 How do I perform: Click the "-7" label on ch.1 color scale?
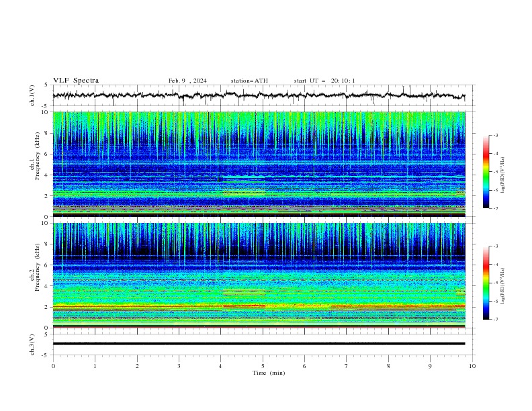(x=495, y=209)
